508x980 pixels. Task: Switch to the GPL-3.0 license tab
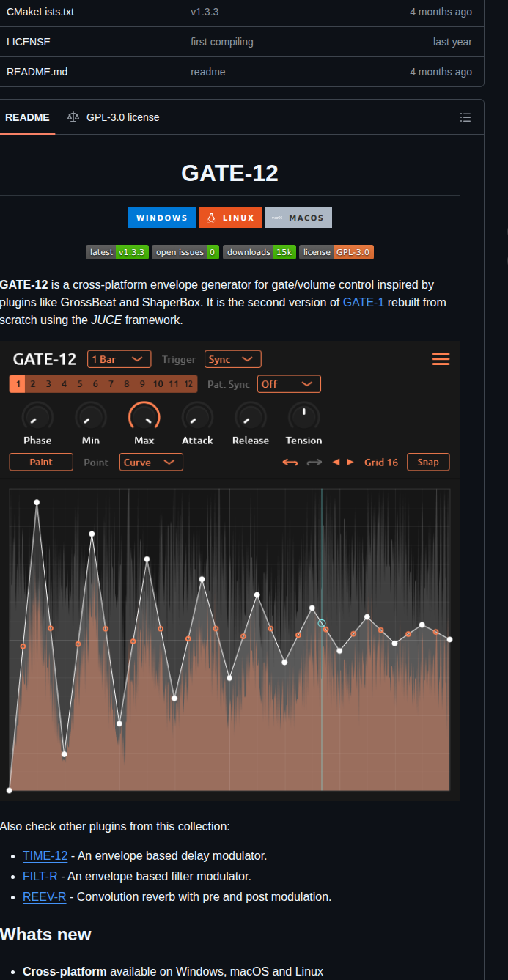113,117
